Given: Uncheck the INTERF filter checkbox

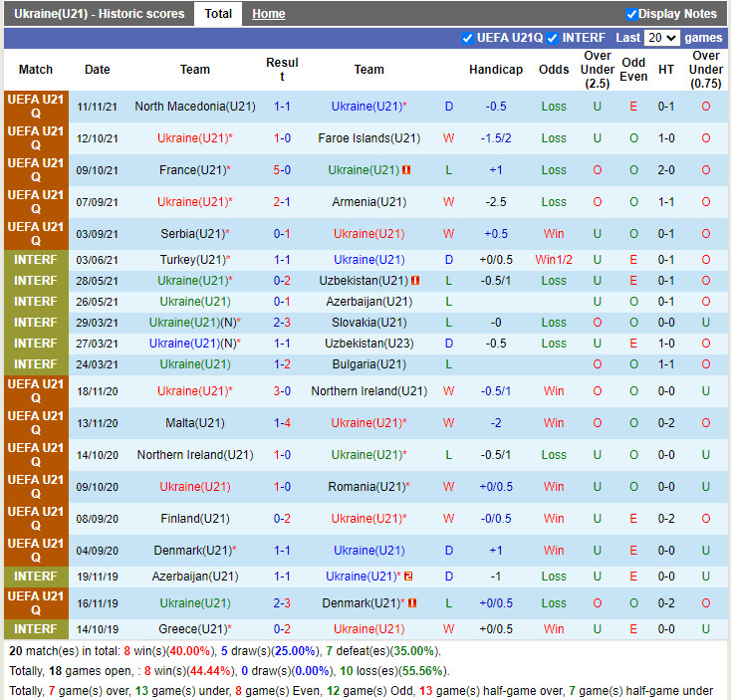Looking at the screenshot, I should pyautogui.click(x=552, y=38).
